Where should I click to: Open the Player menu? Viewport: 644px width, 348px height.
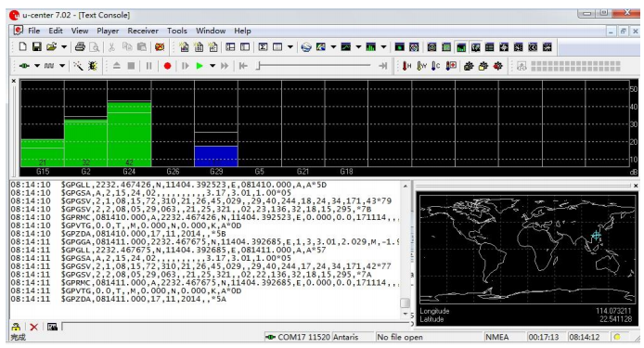pyautogui.click(x=108, y=31)
